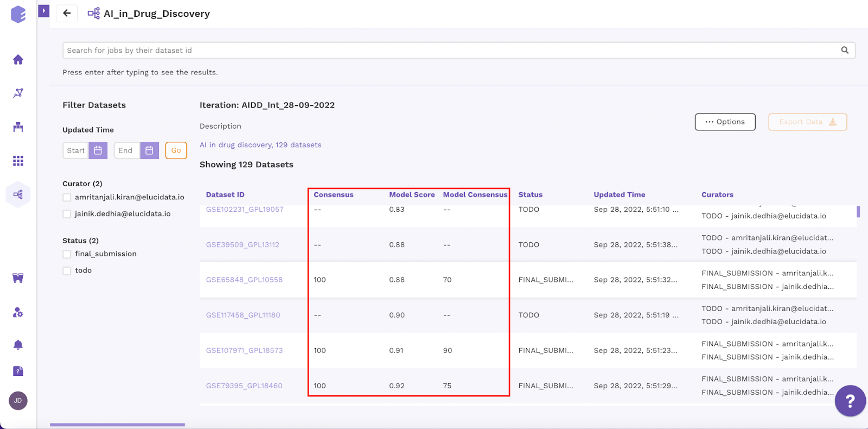Sort by the Model Score column header
Image resolution: width=868 pixels, height=429 pixels.
tap(412, 194)
